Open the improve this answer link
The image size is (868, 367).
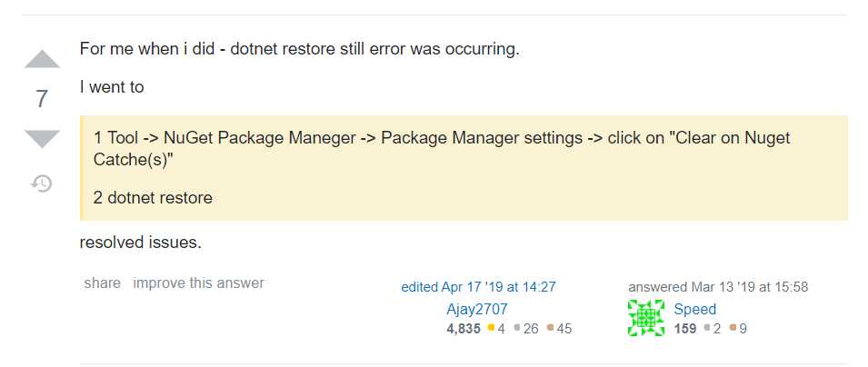(x=198, y=283)
